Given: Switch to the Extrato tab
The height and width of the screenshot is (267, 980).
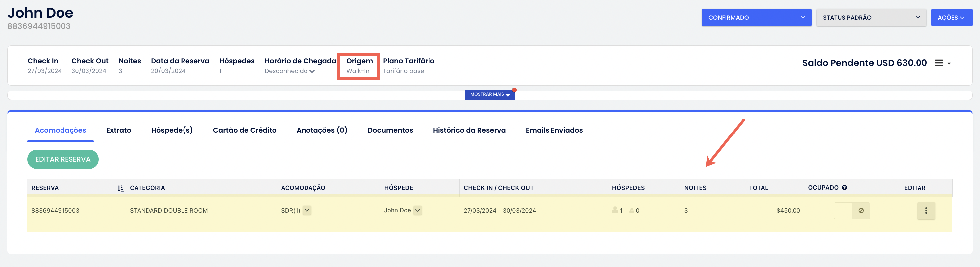Looking at the screenshot, I should click(x=119, y=130).
